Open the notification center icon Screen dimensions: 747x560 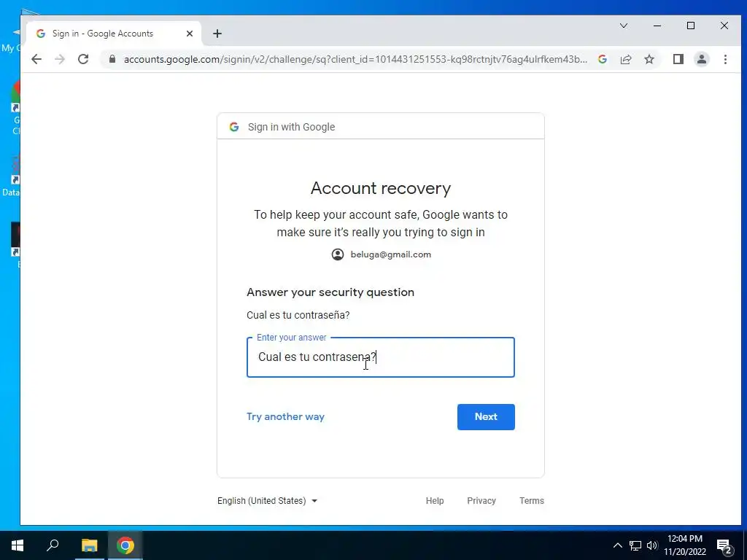(x=724, y=545)
